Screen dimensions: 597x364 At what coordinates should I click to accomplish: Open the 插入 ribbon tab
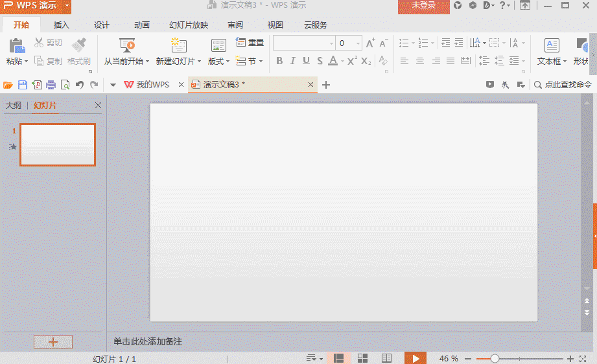click(62, 25)
